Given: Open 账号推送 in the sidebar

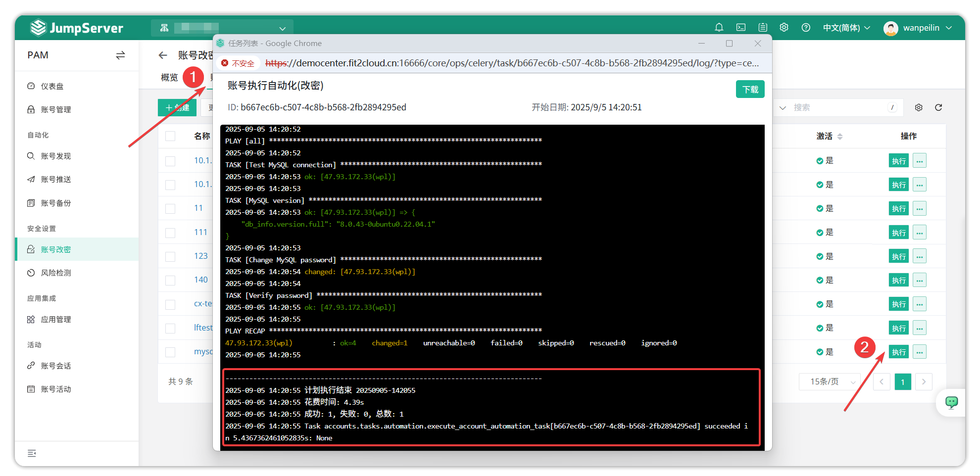Looking at the screenshot, I should click(56, 180).
